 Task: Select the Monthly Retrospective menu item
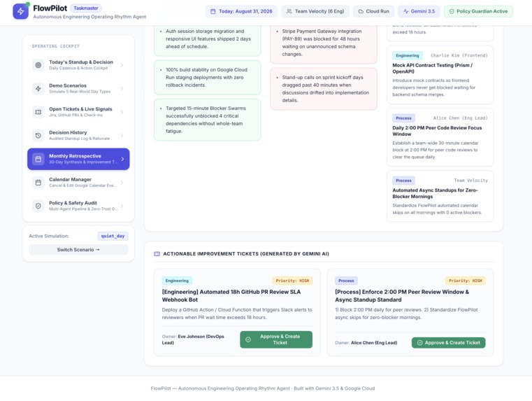click(x=78, y=159)
